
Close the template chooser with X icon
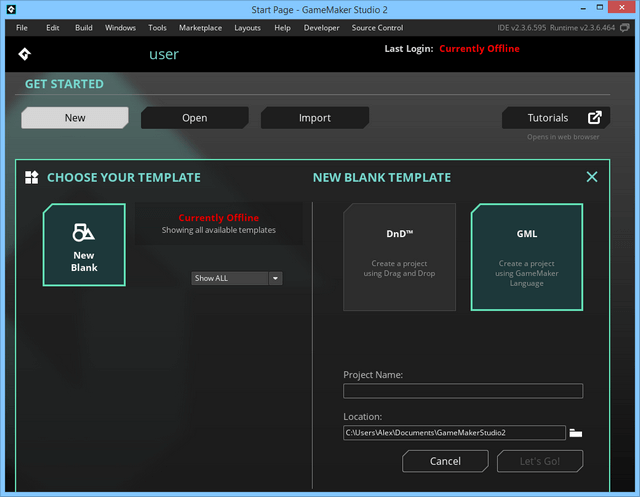pyautogui.click(x=592, y=177)
